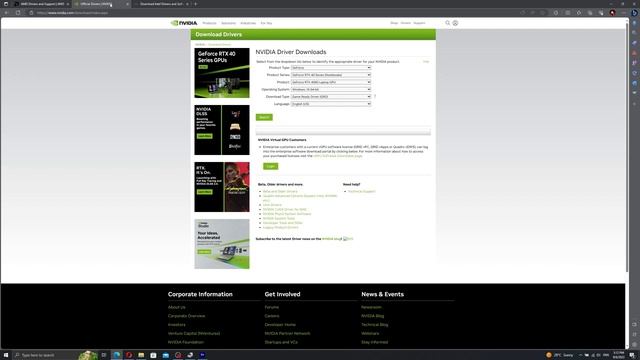Open the Unix Drivers link

click(272, 205)
